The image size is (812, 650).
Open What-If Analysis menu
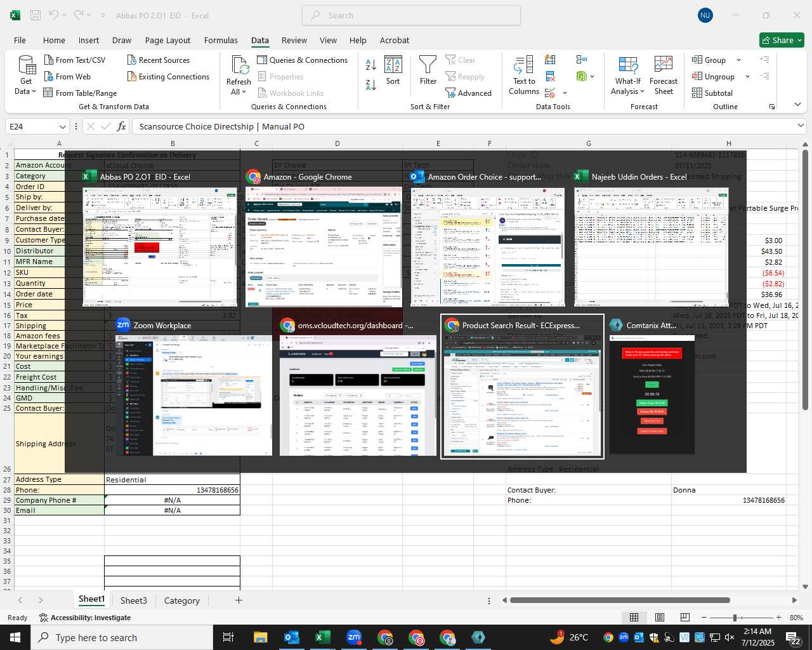[x=627, y=76]
